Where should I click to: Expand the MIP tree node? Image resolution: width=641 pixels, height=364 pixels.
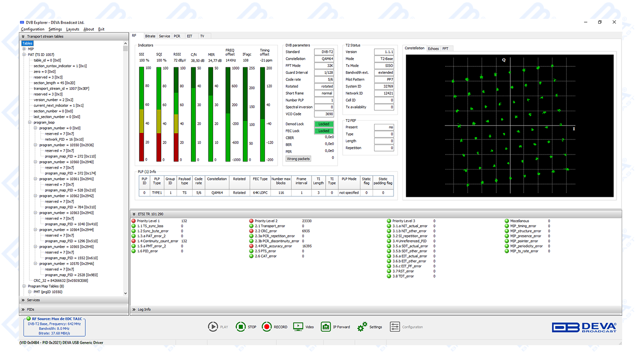pyautogui.click(x=24, y=49)
